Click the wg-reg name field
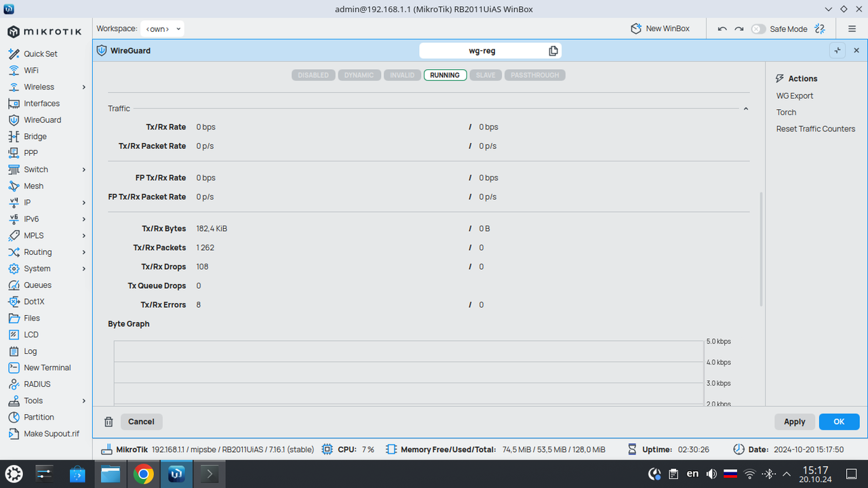Image resolution: width=868 pixels, height=488 pixels. pyautogui.click(x=490, y=51)
